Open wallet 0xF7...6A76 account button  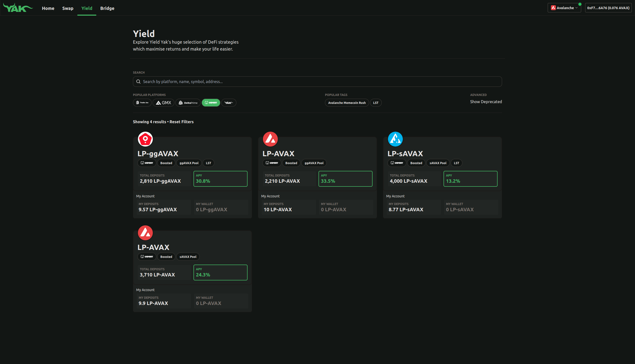(x=608, y=8)
